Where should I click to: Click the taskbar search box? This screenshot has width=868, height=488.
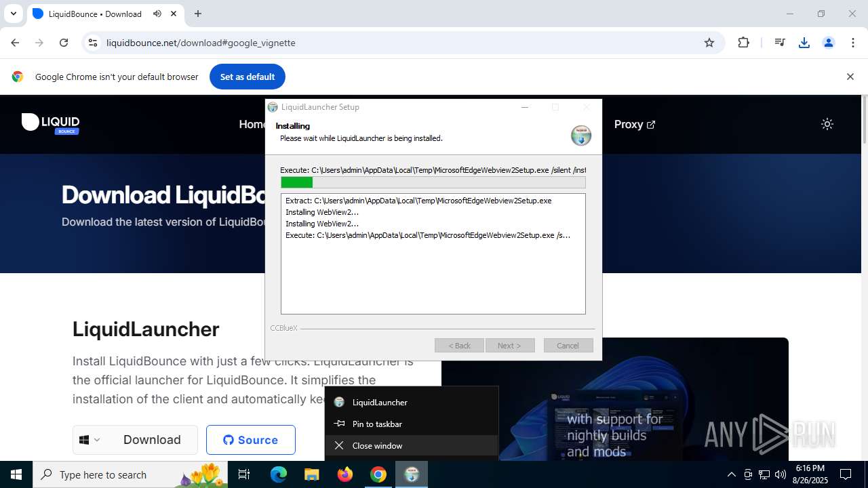click(x=130, y=474)
